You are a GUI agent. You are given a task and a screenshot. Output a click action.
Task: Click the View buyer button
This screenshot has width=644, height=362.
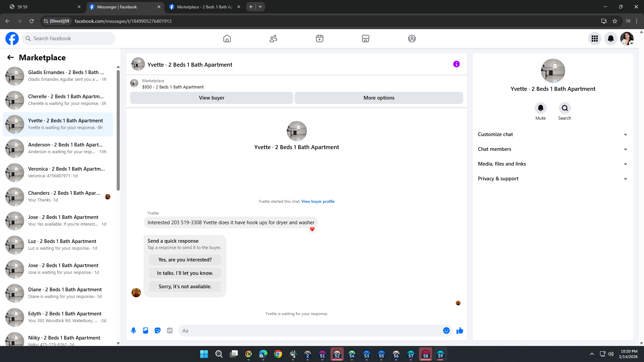211,98
